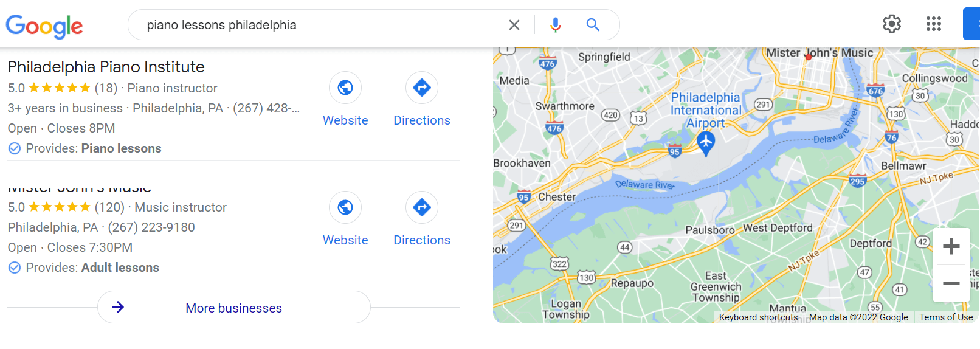The width and height of the screenshot is (980, 349).
Task: Click the Philadelphia Piano Institute title
Action: click(x=106, y=67)
